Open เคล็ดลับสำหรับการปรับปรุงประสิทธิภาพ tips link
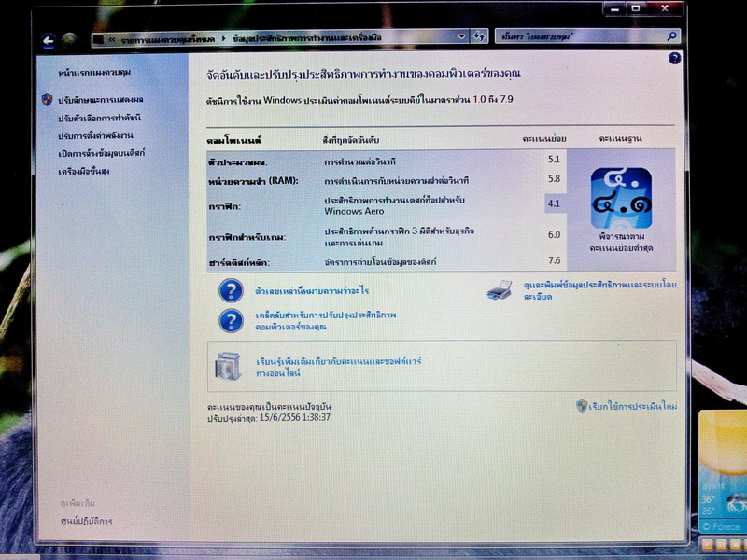Screen dimensions: 747x560 pyautogui.click(x=325, y=320)
